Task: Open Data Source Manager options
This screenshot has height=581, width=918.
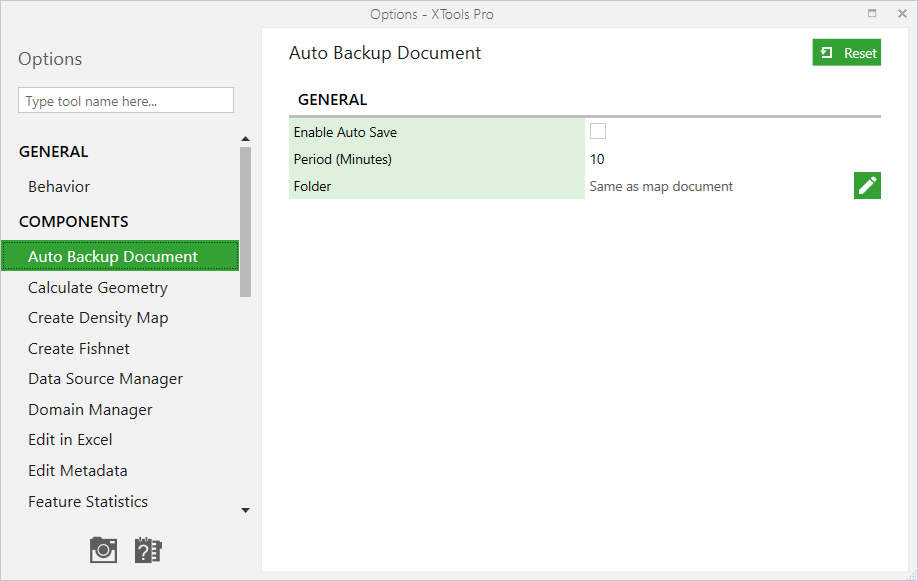Action: coord(105,379)
